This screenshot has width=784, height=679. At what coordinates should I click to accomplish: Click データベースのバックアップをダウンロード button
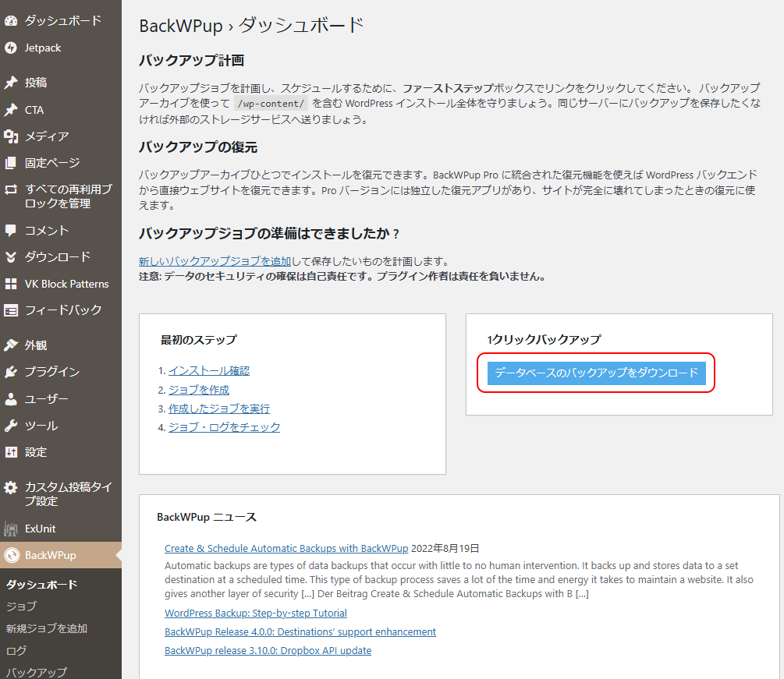597,373
